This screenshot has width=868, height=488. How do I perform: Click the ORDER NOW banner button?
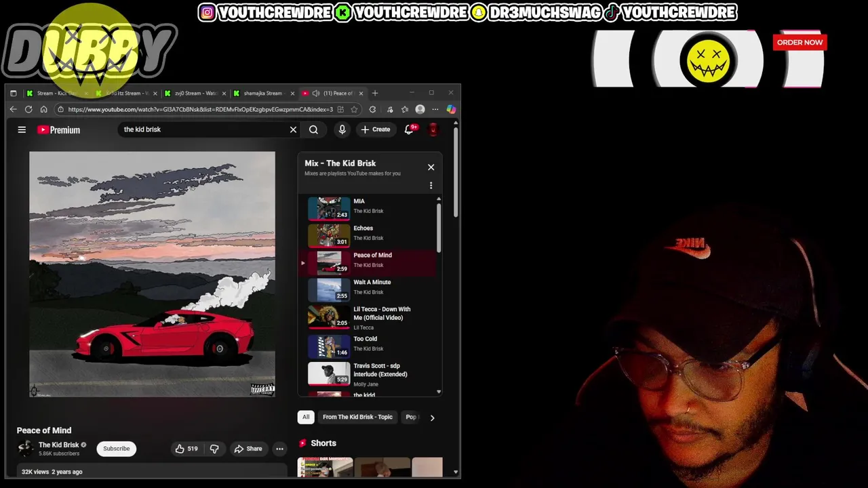(x=800, y=42)
